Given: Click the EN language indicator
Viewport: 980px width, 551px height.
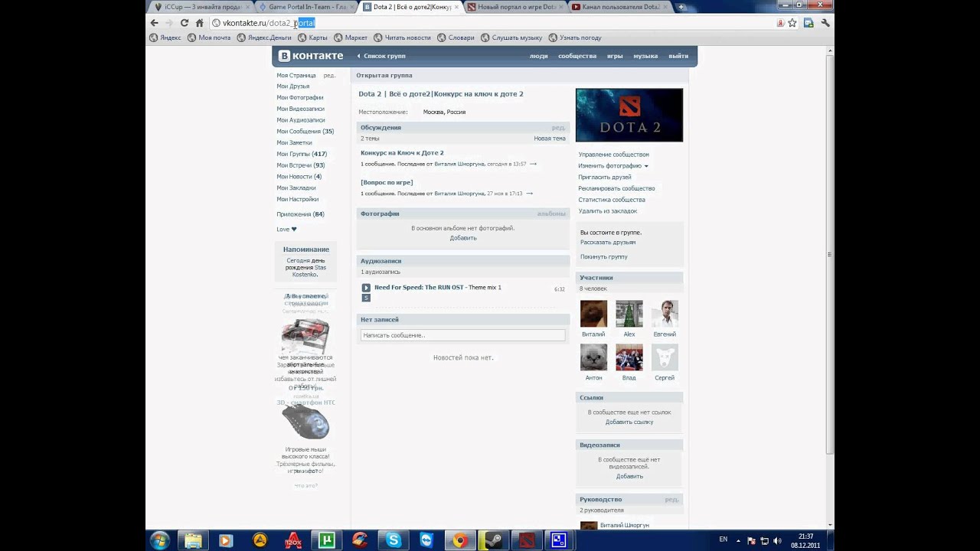Looking at the screenshot, I should (x=724, y=540).
